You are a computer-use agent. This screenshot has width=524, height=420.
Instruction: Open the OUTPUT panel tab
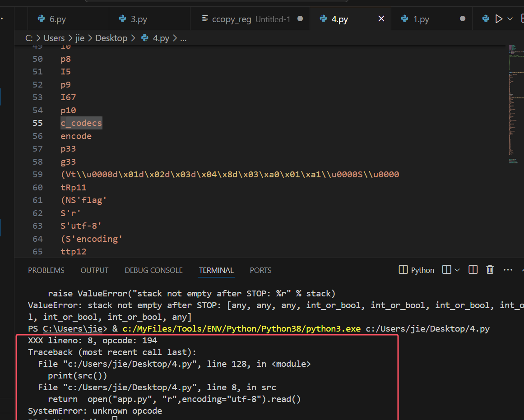pyautogui.click(x=95, y=270)
